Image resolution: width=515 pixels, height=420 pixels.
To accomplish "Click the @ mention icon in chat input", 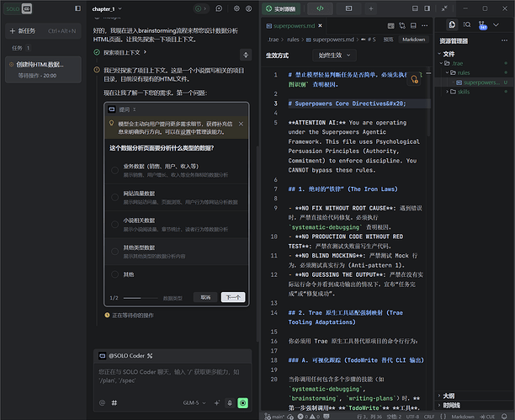I will pos(102,403).
